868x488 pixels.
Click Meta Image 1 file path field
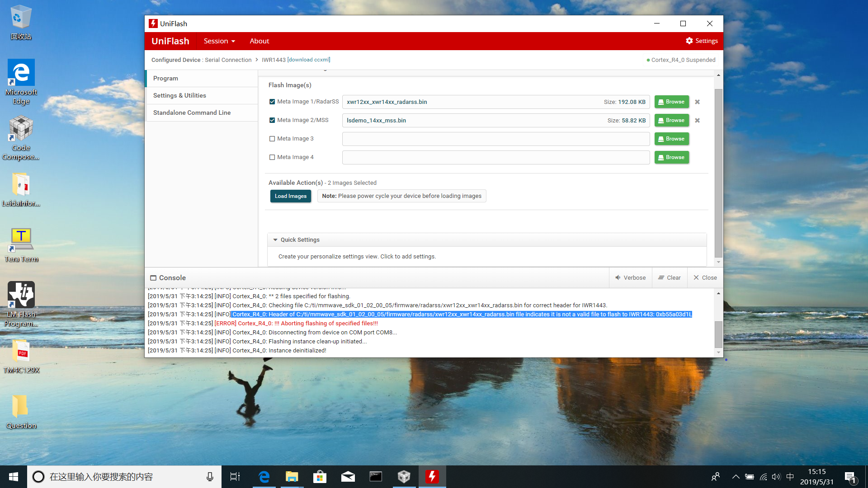[x=496, y=102]
